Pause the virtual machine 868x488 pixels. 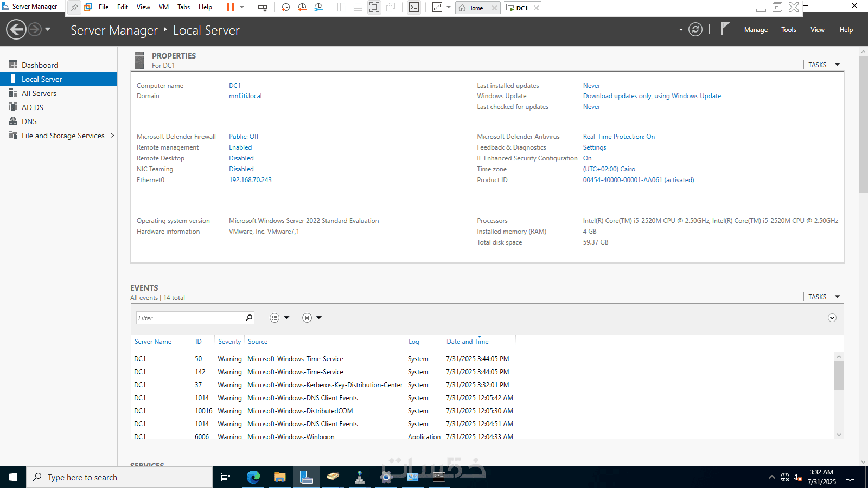click(x=231, y=7)
